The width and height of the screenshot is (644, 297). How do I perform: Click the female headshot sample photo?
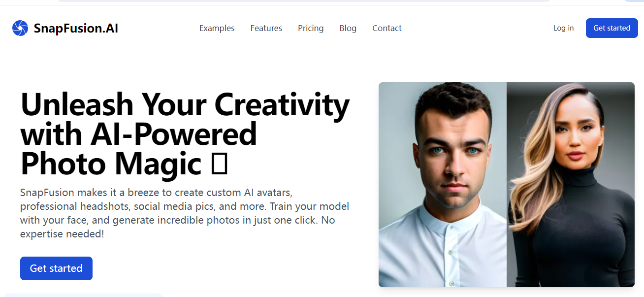click(570, 185)
